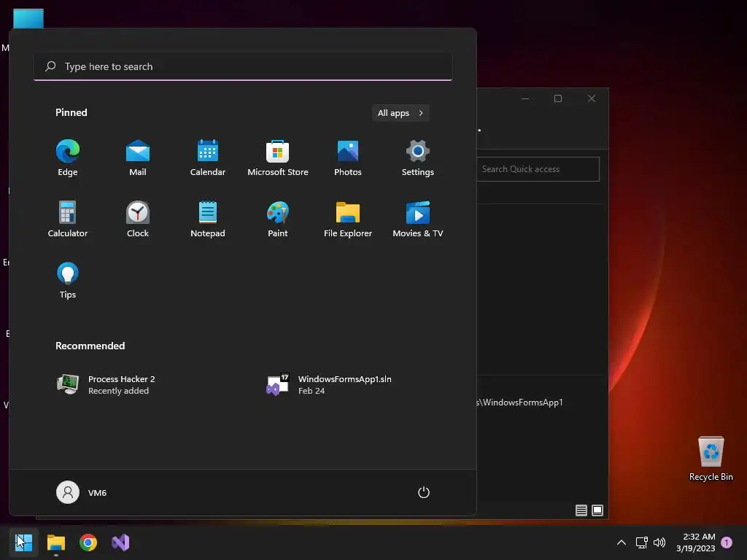The image size is (747, 560).
Task: Select the Recycle Bin desktop icon
Action: tap(711, 459)
